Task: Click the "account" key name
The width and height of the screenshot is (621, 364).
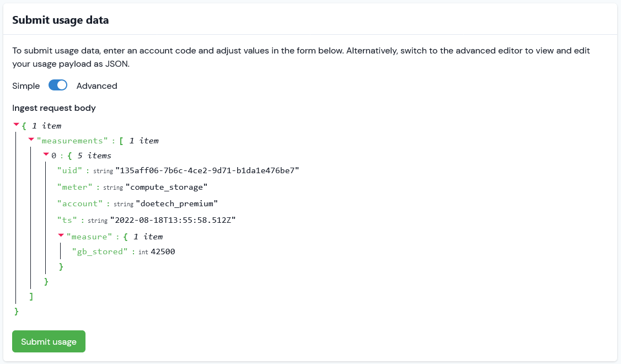Action: coord(80,204)
